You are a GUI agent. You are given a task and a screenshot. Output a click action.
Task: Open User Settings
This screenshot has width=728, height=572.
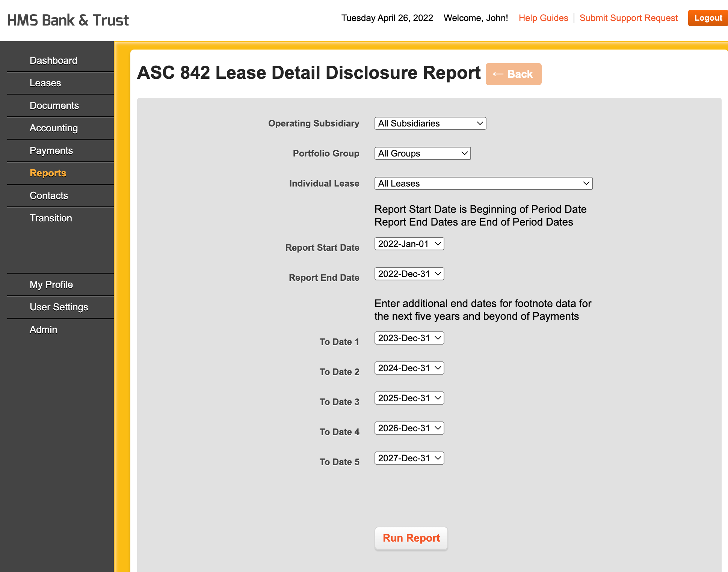click(59, 307)
